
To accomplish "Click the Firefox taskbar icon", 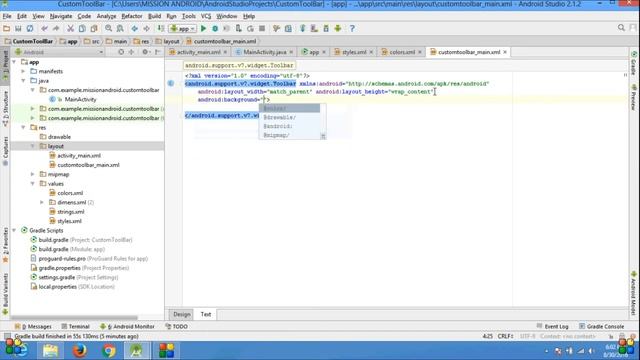I will click(80, 351).
